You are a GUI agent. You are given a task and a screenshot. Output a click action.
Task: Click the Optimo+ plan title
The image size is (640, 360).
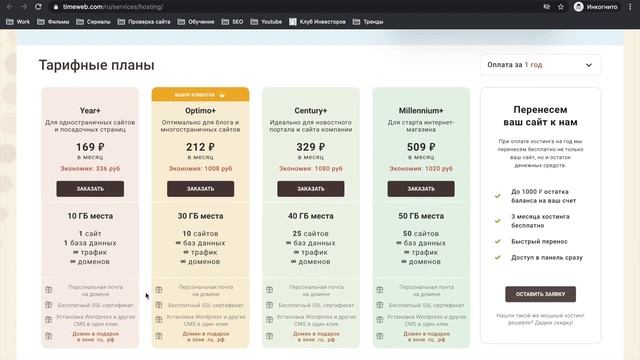200,111
